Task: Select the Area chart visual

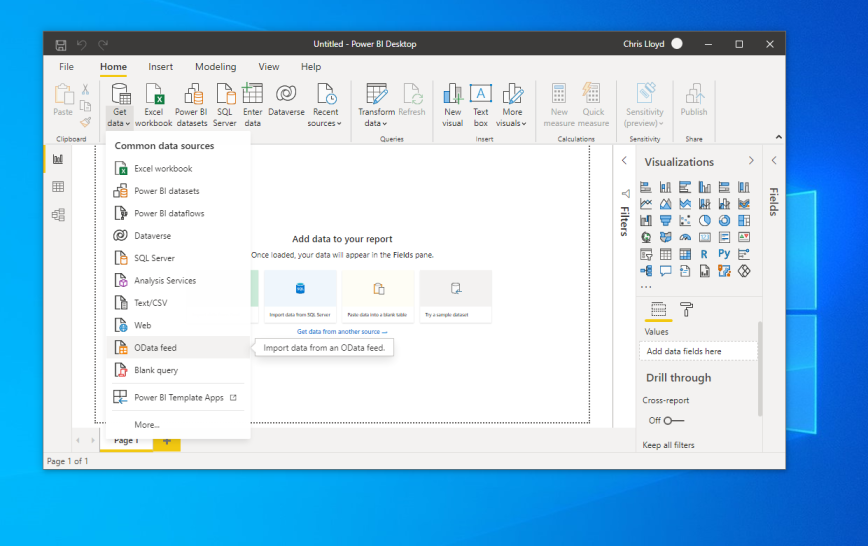Action: 665,204
